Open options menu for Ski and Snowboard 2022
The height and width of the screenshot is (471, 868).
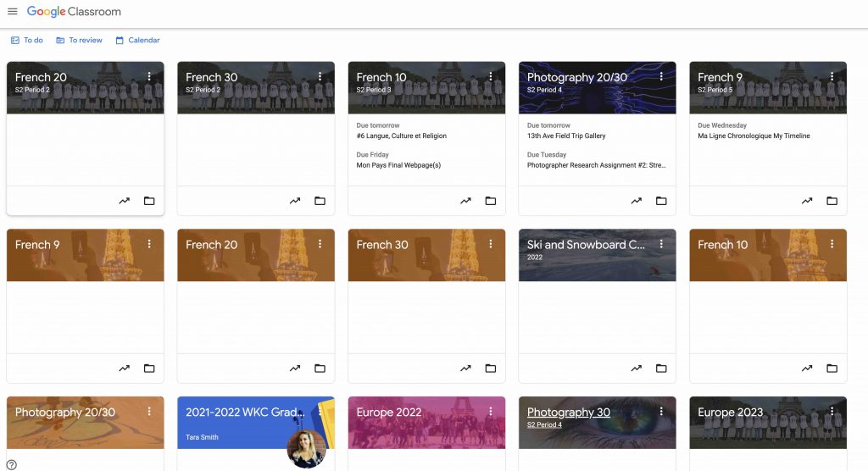coord(661,243)
